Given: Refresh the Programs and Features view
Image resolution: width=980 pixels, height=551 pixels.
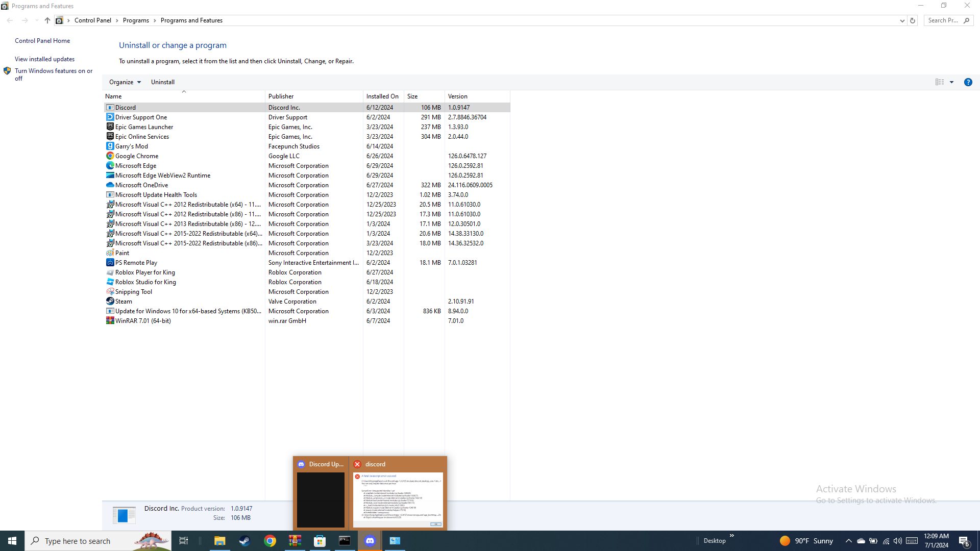Looking at the screenshot, I should point(913,20).
